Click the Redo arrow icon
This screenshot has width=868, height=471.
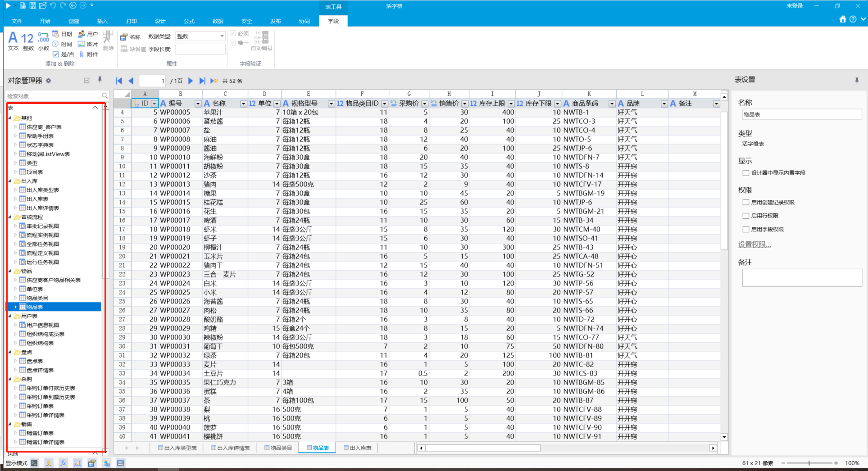pyautogui.click(x=63, y=6)
